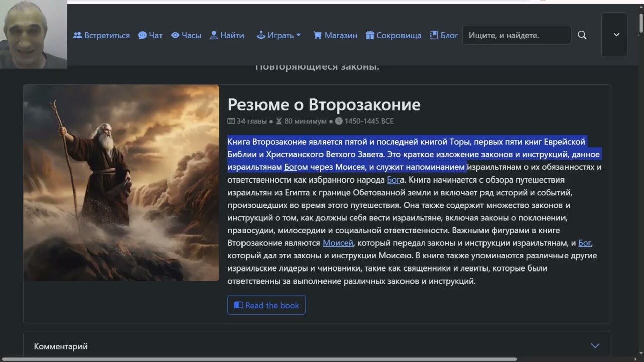Click the 34 главы chapters label
Image resolution: width=644 pixels, height=362 pixels.
(252, 121)
